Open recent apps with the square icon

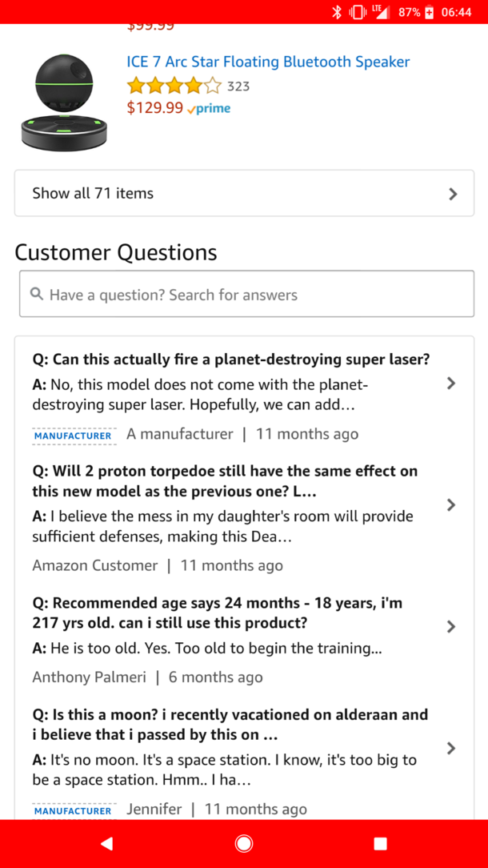tap(380, 843)
